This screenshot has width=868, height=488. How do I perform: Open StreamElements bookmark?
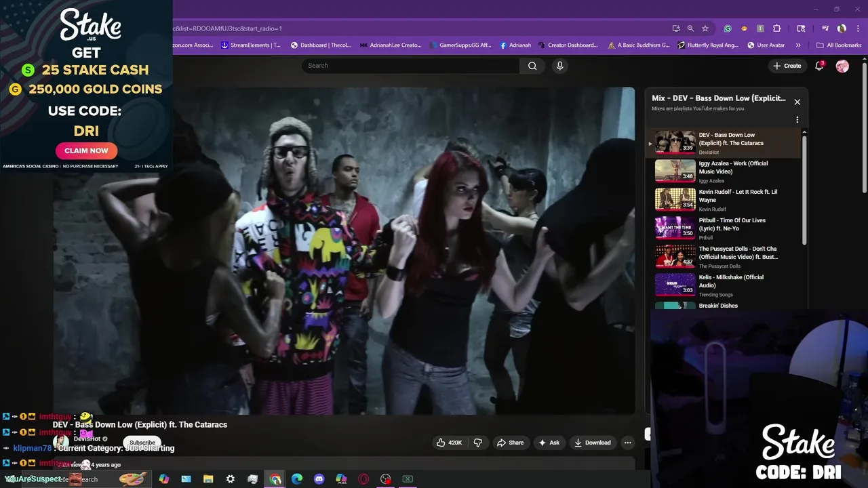250,45
